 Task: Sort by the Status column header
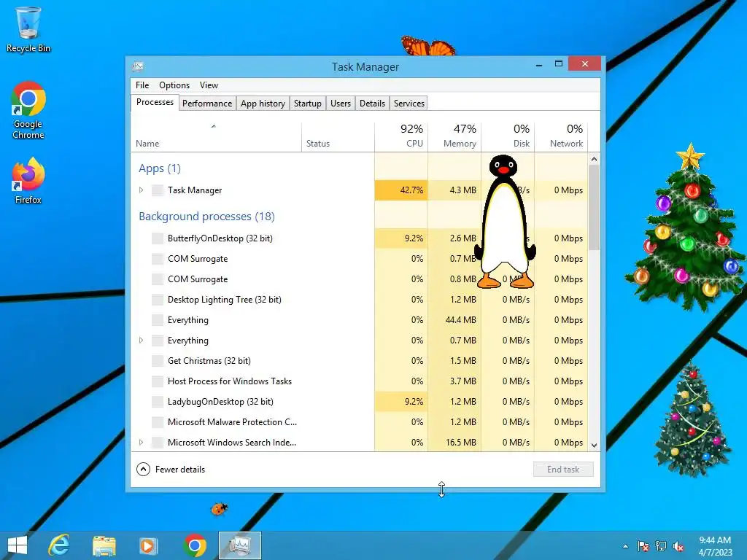[338, 136]
